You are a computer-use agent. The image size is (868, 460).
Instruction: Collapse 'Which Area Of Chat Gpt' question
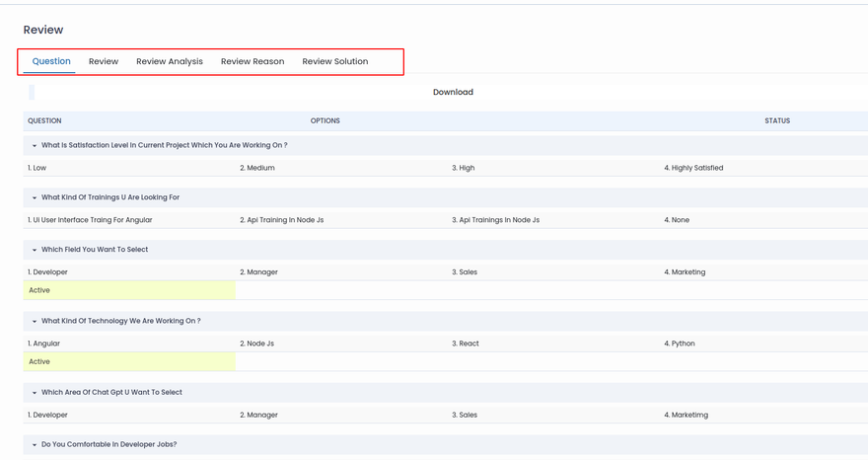[x=35, y=393]
